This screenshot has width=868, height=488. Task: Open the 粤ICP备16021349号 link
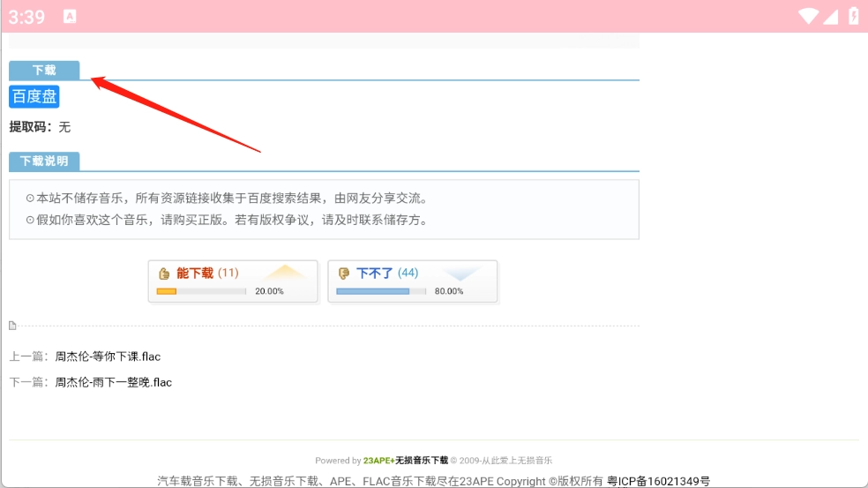click(658, 481)
